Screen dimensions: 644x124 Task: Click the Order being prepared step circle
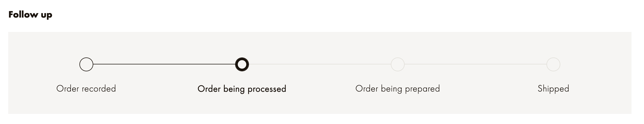[397, 64]
